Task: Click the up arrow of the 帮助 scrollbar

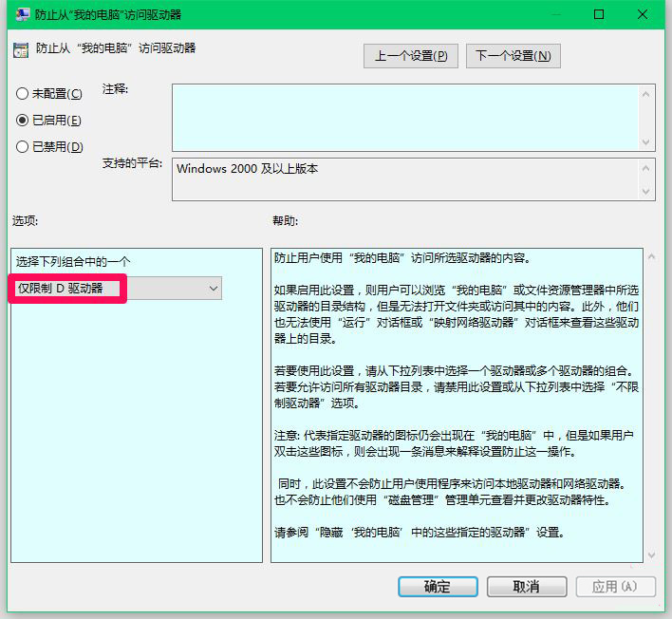Action: click(x=651, y=257)
